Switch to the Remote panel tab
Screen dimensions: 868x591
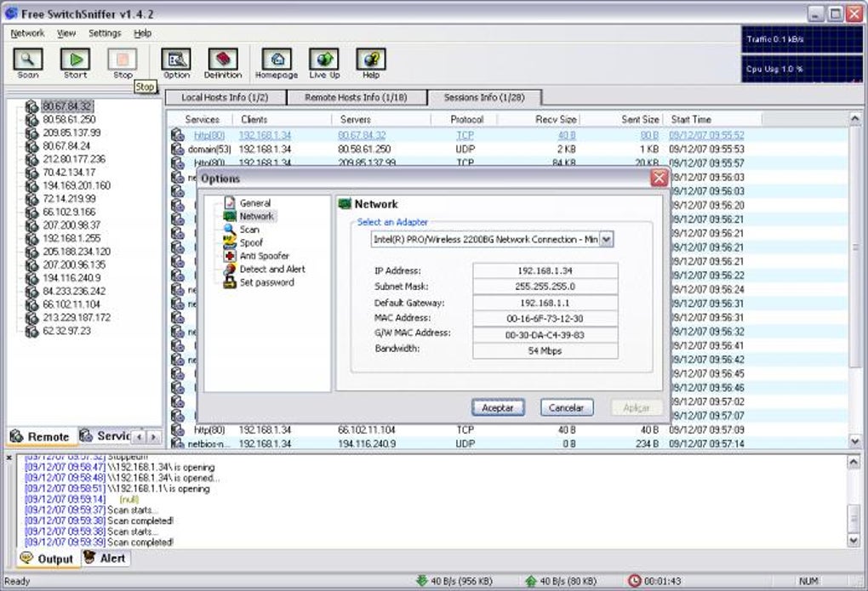pyautogui.click(x=39, y=436)
